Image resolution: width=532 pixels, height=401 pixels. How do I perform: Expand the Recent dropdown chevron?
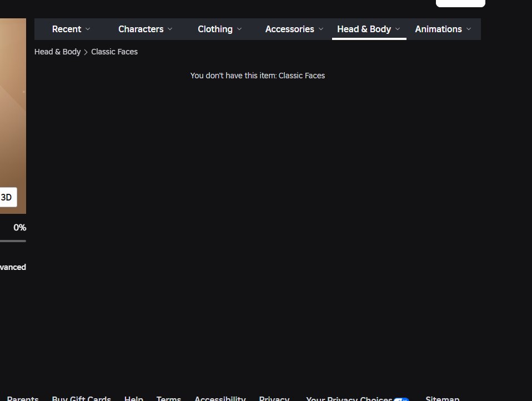[x=88, y=29]
